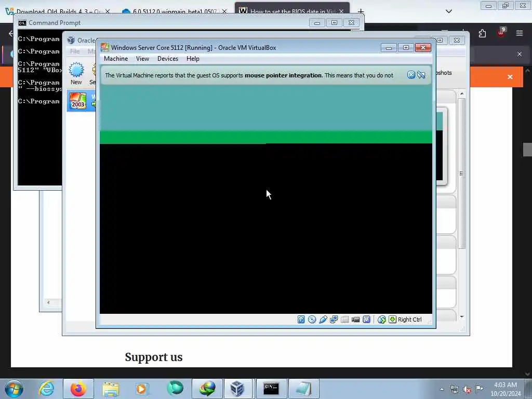The image size is (532, 399).
Task: Click the browser back arrow
Action: click(x=10, y=33)
